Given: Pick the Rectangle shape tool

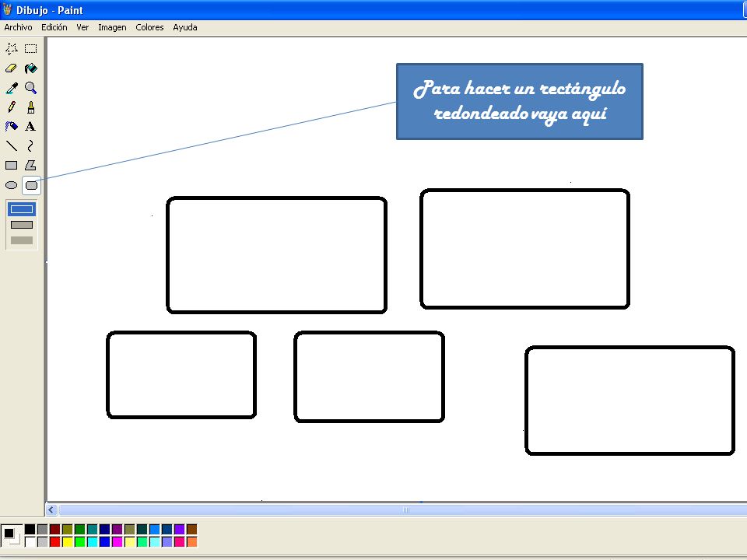Looking at the screenshot, I should [12, 165].
